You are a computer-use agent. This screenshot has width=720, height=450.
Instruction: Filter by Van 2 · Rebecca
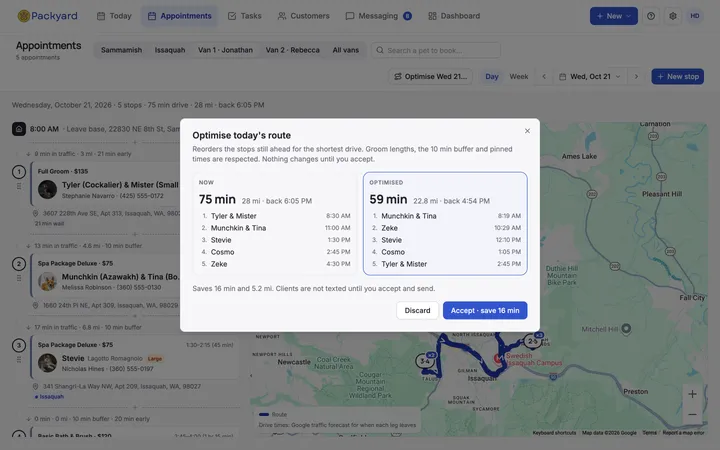(292, 50)
